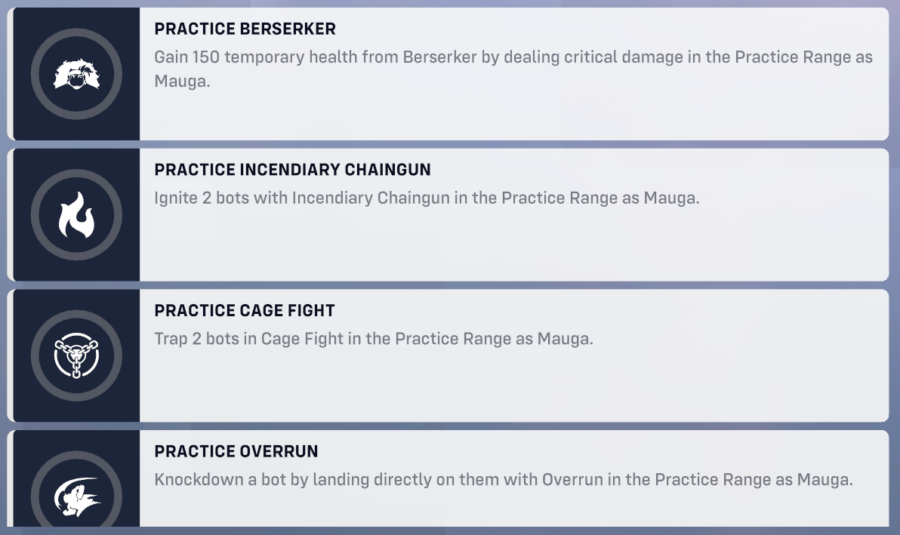Click the 'Ignite 2 bots' description text
This screenshot has height=535, width=900.
pyautogui.click(x=426, y=198)
